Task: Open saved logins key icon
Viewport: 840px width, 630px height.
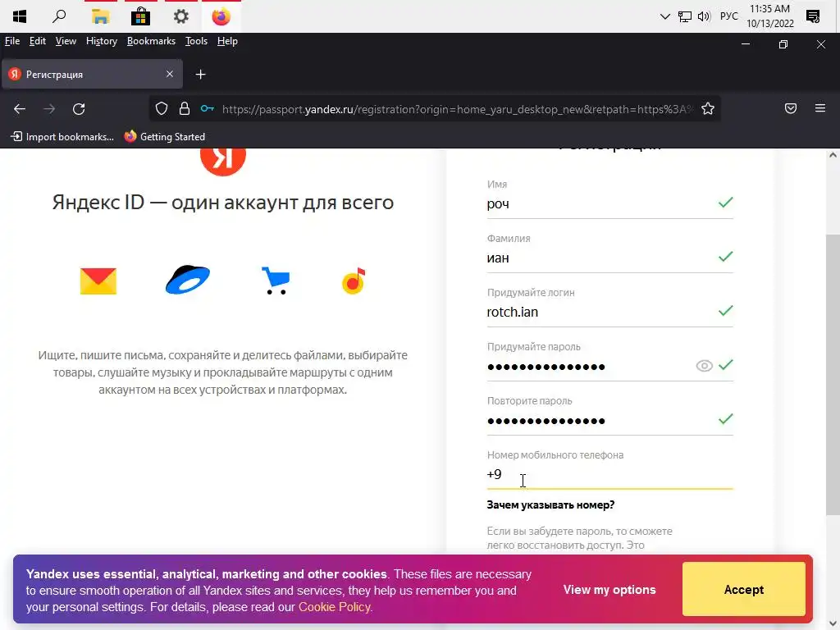Action: point(208,109)
